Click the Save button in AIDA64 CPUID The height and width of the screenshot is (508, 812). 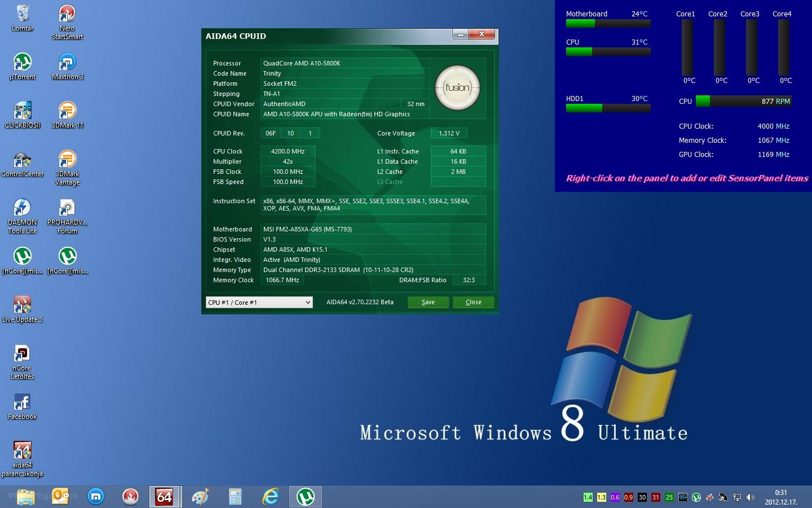429,303
